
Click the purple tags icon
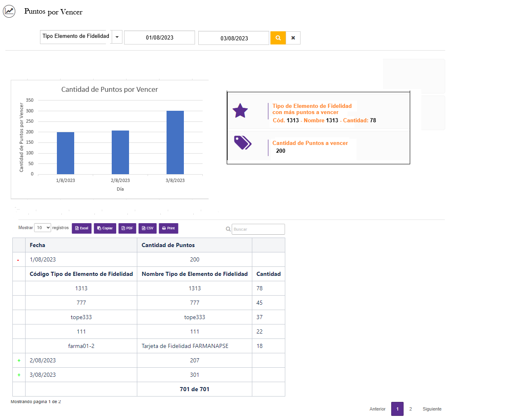point(243,142)
